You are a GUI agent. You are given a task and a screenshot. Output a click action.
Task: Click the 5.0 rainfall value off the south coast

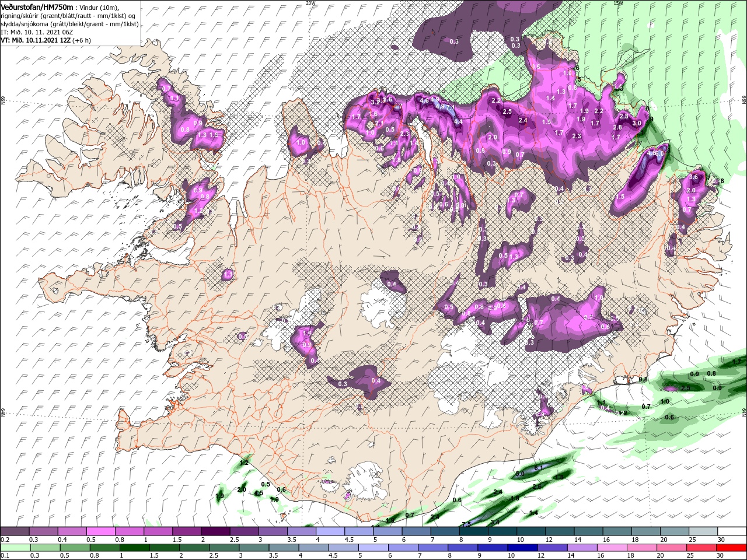point(520,474)
